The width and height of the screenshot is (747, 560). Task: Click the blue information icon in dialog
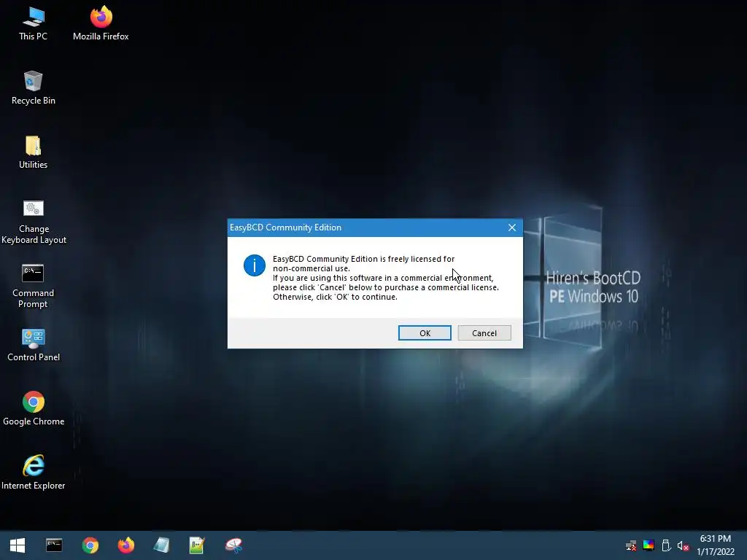click(255, 265)
